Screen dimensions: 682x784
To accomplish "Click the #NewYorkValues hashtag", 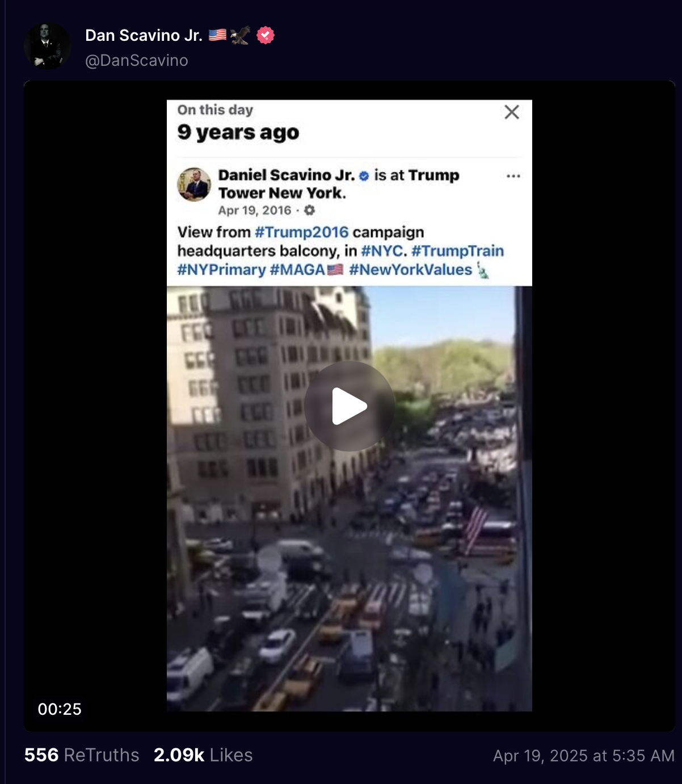I will 410,269.
